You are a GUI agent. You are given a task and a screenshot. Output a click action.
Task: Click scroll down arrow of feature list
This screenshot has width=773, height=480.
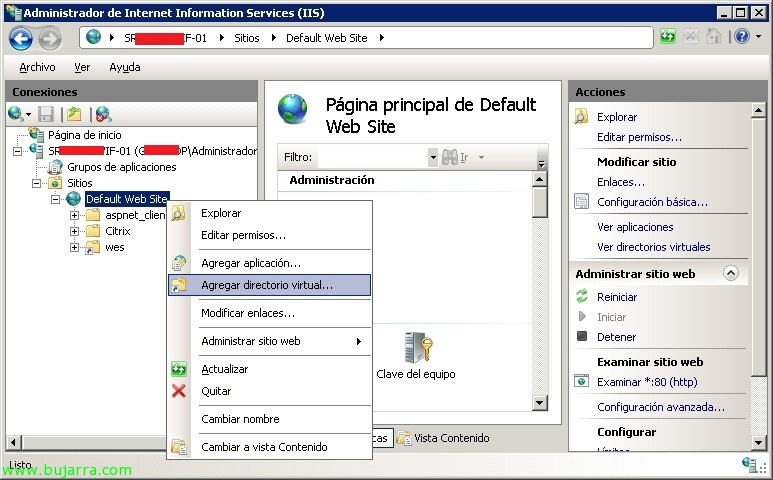click(x=540, y=403)
